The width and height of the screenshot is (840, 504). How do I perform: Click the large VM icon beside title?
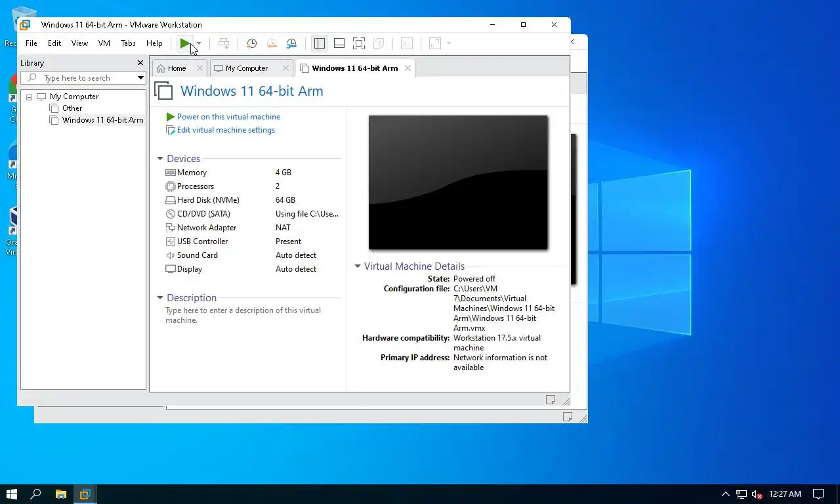pyautogui.click(x=163, y=91)
